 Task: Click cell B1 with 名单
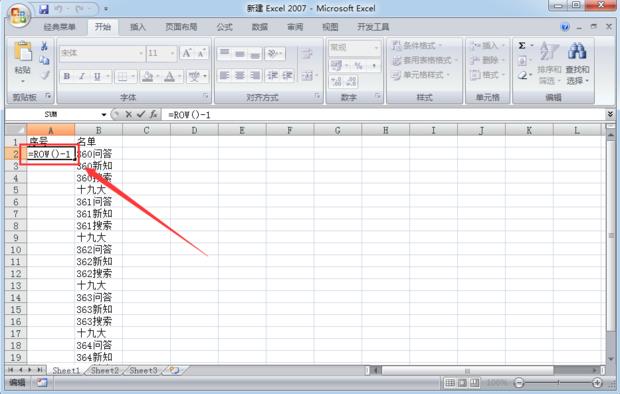pyautogui.click(x=98, y=142)
